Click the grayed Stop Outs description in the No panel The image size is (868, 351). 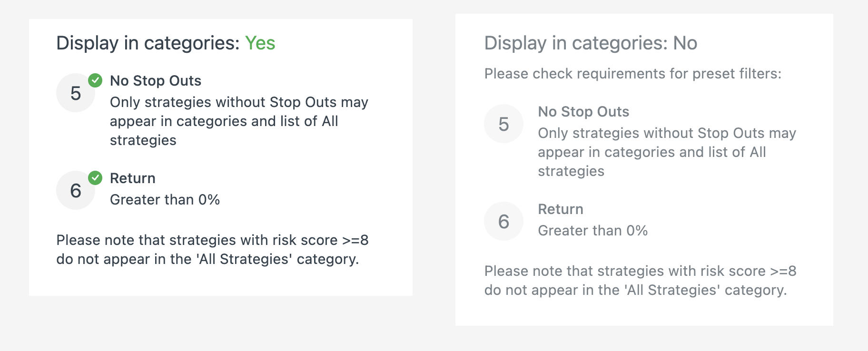(x=667, y=152)
